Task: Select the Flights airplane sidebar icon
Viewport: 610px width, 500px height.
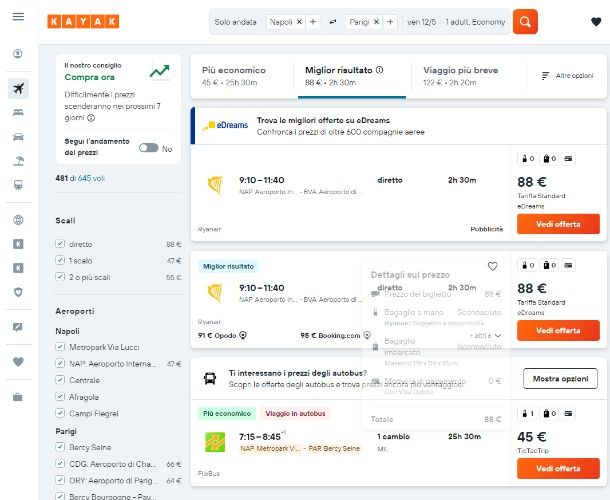Action: click(18, 88)
